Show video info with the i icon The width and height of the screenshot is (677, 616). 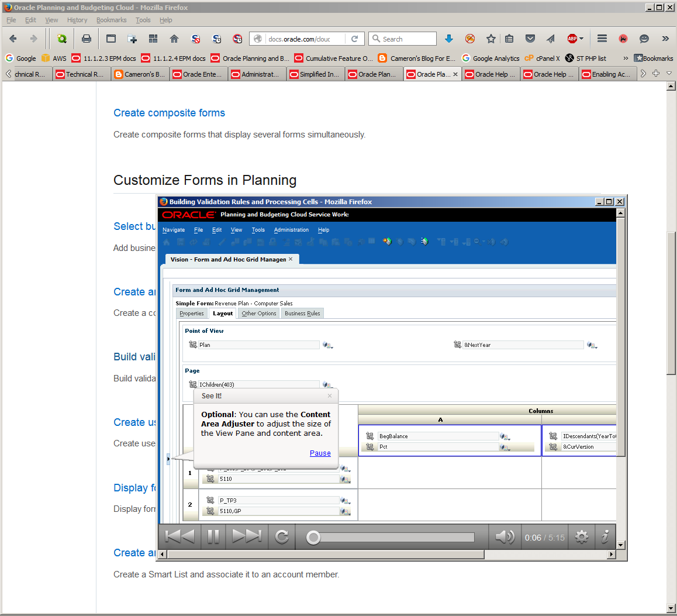[605, 537]
